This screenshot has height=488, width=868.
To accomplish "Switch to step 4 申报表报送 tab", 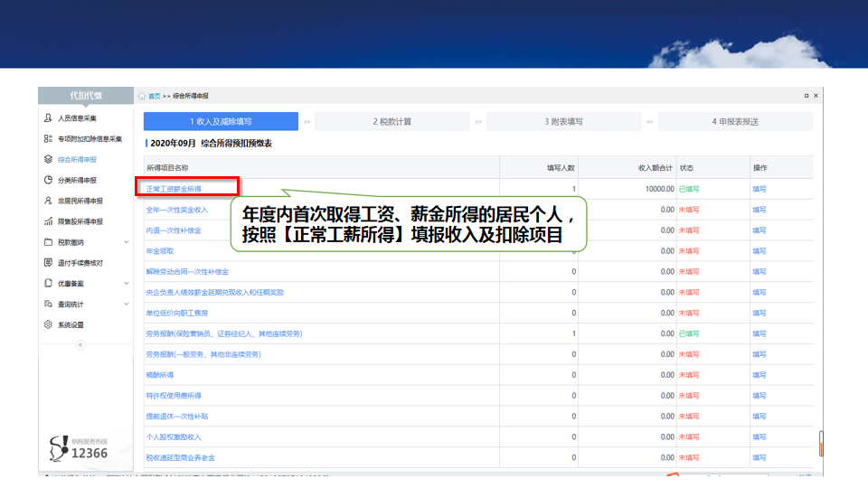I will (x=735, y=121).
